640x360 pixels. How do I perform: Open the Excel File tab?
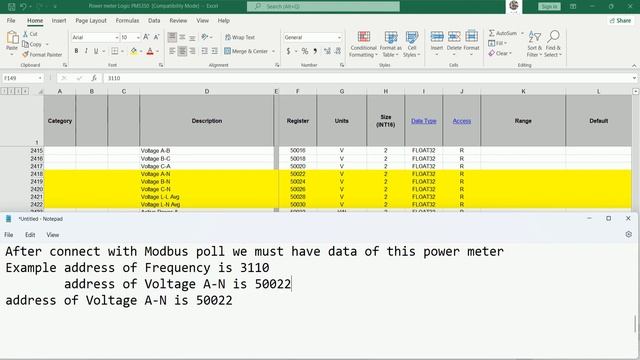11,20
